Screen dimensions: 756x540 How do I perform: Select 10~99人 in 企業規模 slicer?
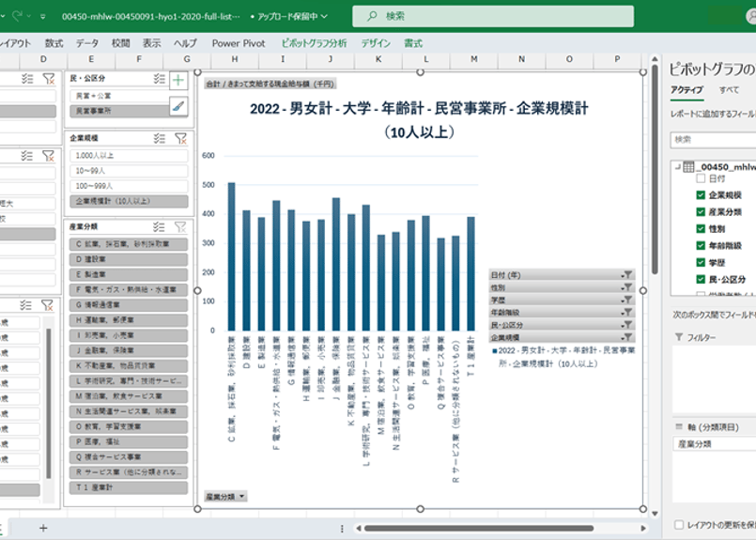[x=129, y=171]
